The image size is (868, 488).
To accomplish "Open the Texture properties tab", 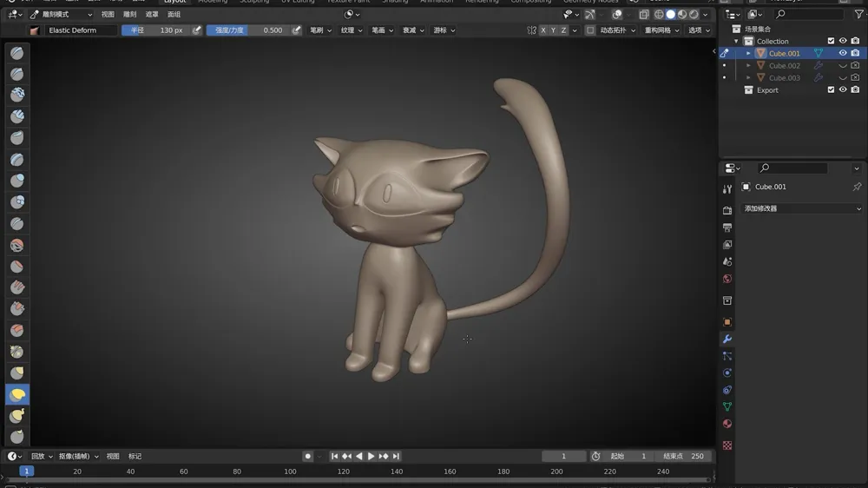I will coord(727,445).
